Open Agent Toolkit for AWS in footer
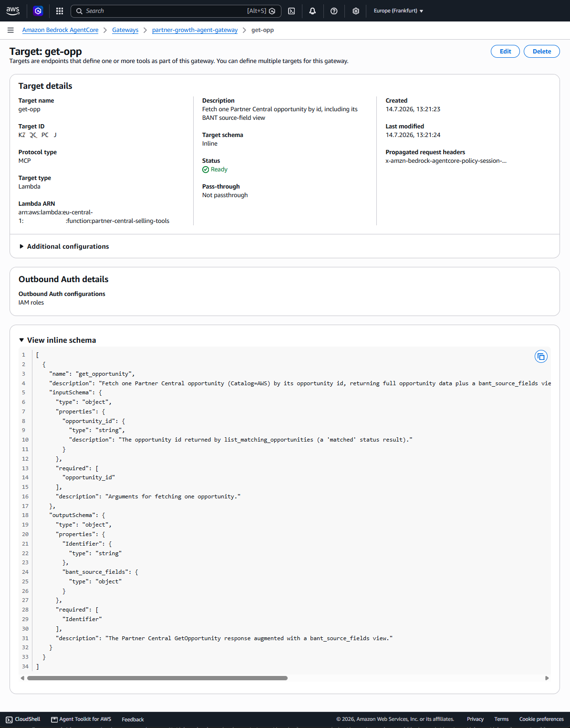 click(81, 719)
